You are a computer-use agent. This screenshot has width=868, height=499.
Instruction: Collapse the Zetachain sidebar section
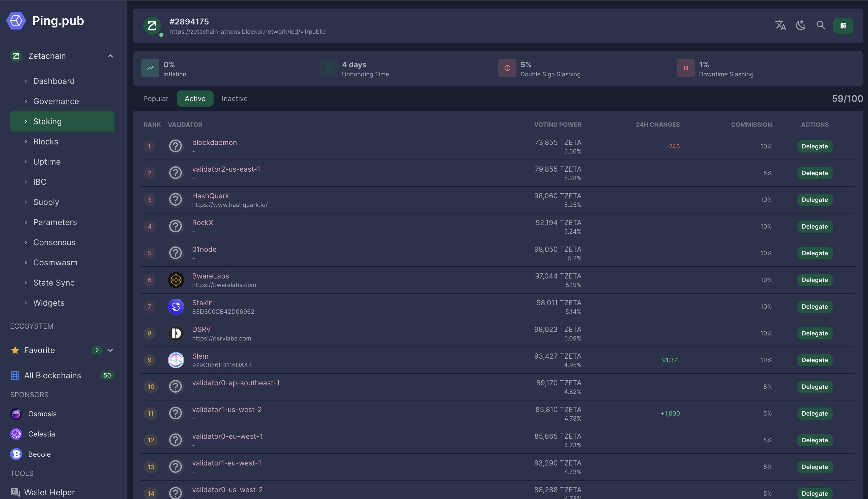(x=110, y=56)
